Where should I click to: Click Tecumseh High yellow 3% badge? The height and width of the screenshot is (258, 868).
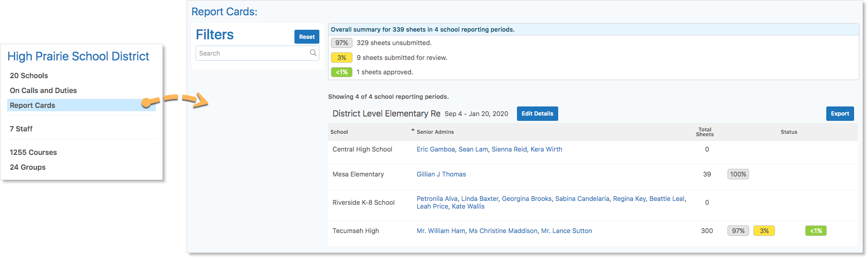click(x=764, y=231)
